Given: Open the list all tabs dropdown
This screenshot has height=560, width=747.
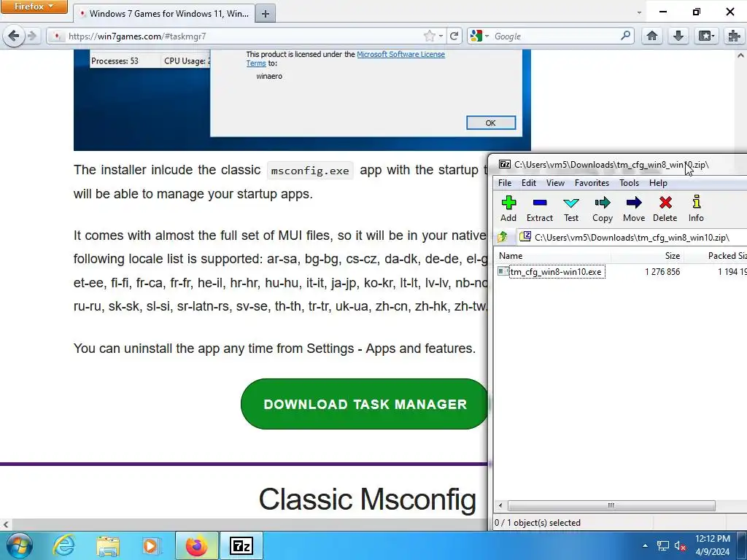Looking at the screenshot, I should click(x=639, y=13).
